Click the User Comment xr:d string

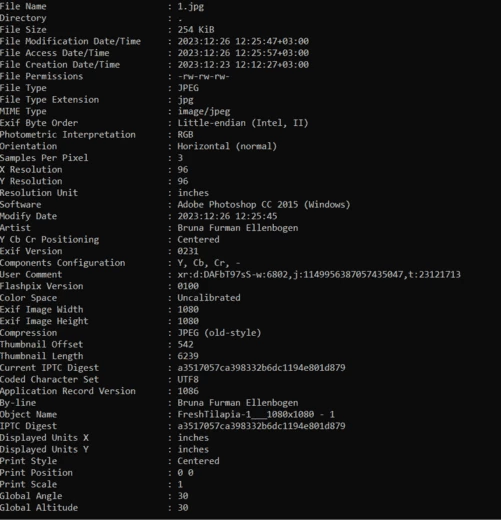[319, 275]
